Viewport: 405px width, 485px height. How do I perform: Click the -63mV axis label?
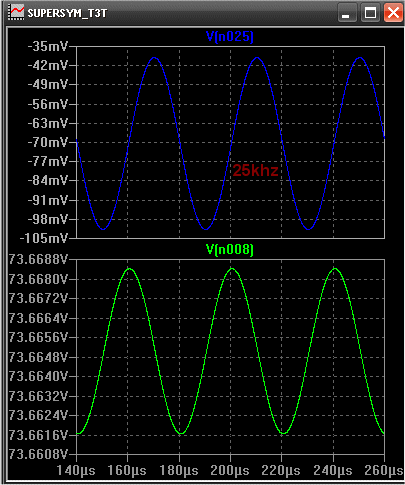coord(48,123)
